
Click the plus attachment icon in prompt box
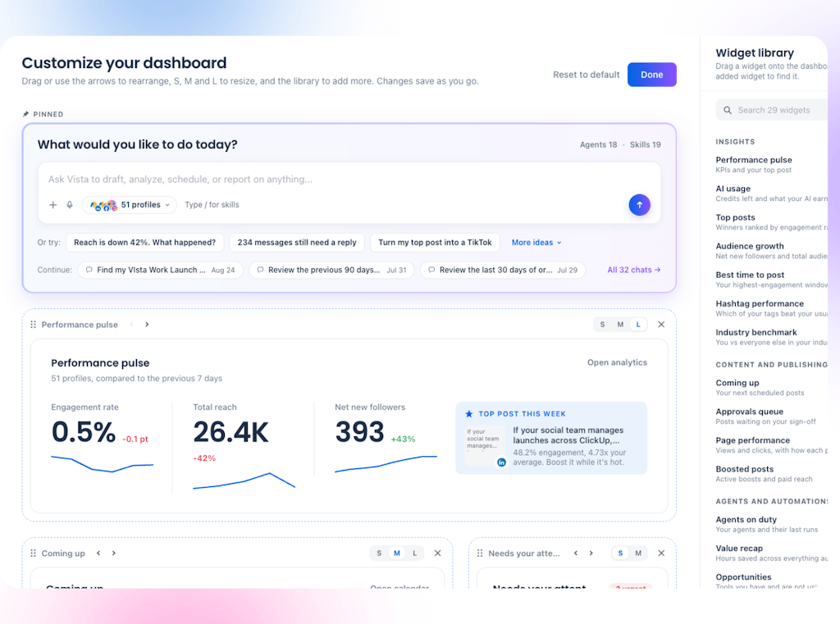tap(53, 205)
